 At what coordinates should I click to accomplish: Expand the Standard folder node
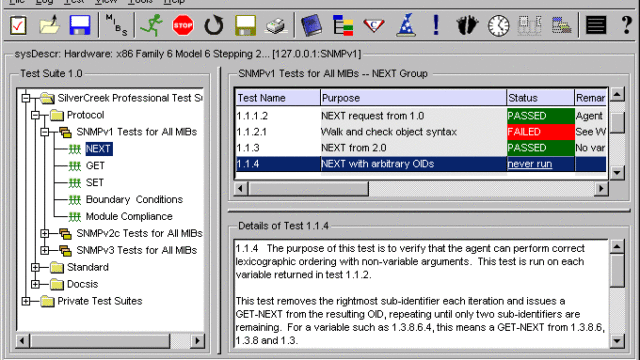click(x=36, y=267)
